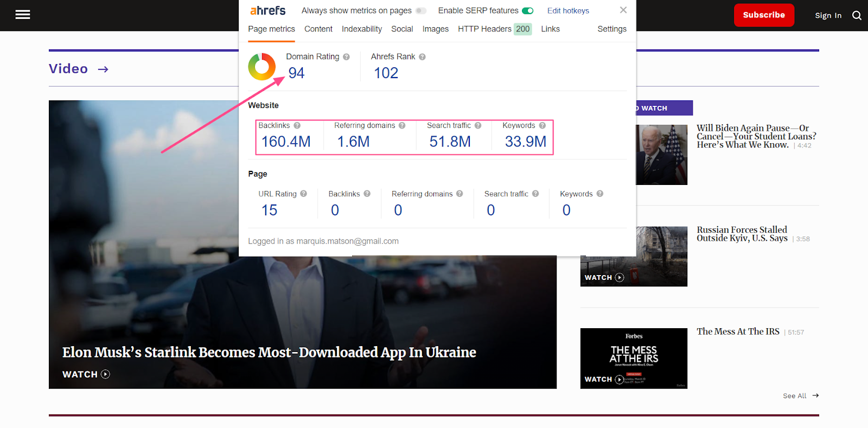Click the Ahrefs Rank value 102
This screenshot has width=868, height=428.
[x=386, y=73]
